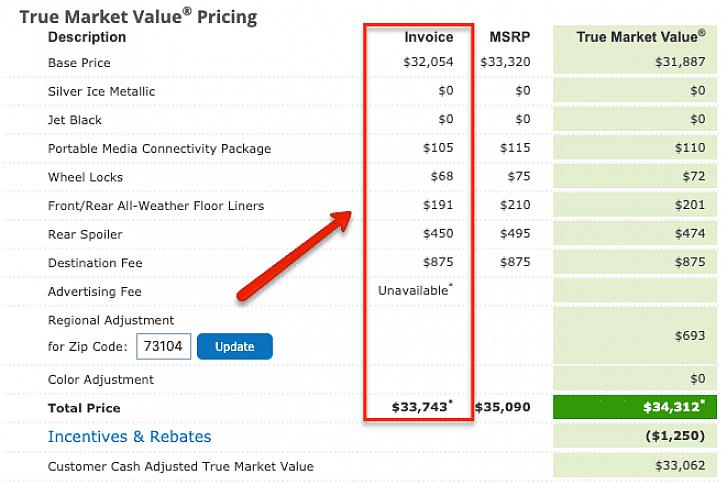
Task: Open the Incentives & Rebates link
Action: click(x=129, y=437)
